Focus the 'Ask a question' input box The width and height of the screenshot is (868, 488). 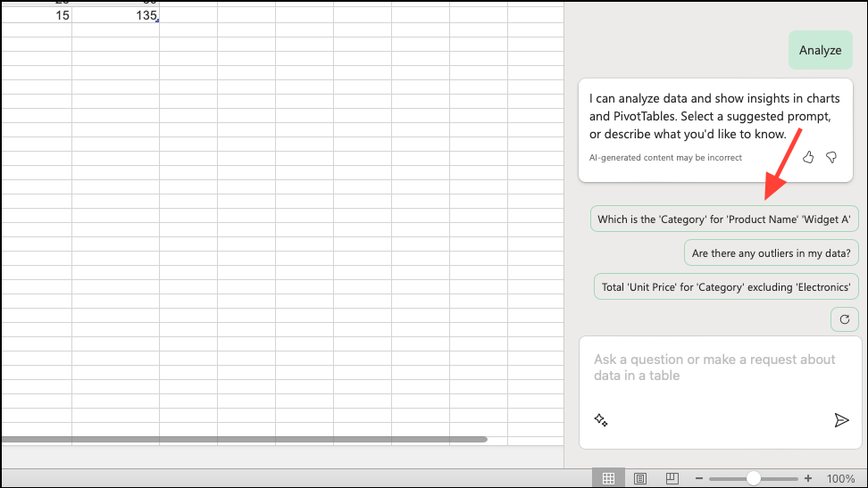(x=714, y=368)
